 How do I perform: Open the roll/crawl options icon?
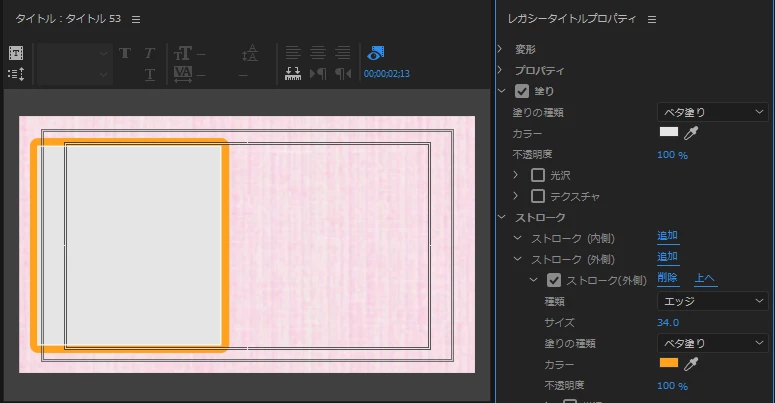(16, 74)
